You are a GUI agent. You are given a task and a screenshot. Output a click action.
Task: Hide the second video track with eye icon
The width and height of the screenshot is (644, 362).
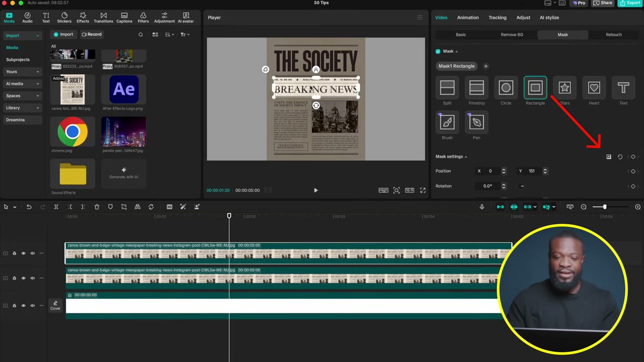[23, 278]
